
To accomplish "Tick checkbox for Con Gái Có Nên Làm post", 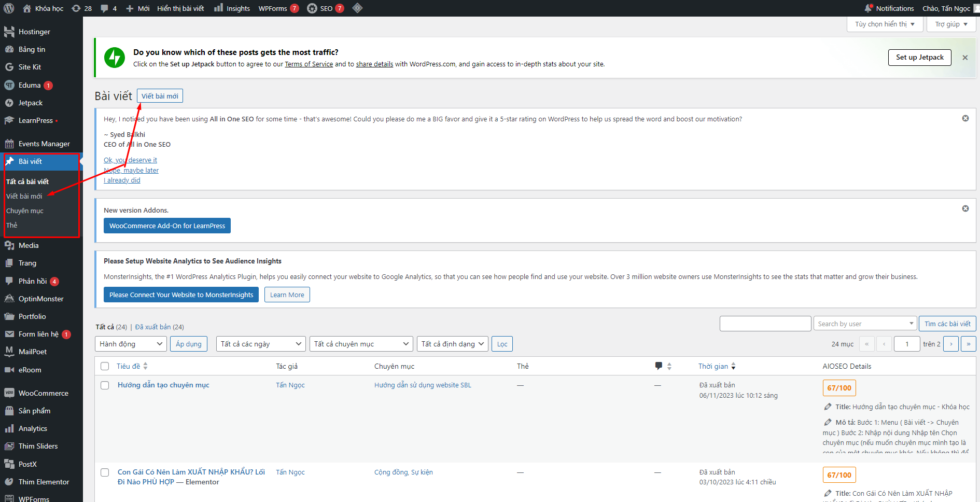I will (105, 472).
